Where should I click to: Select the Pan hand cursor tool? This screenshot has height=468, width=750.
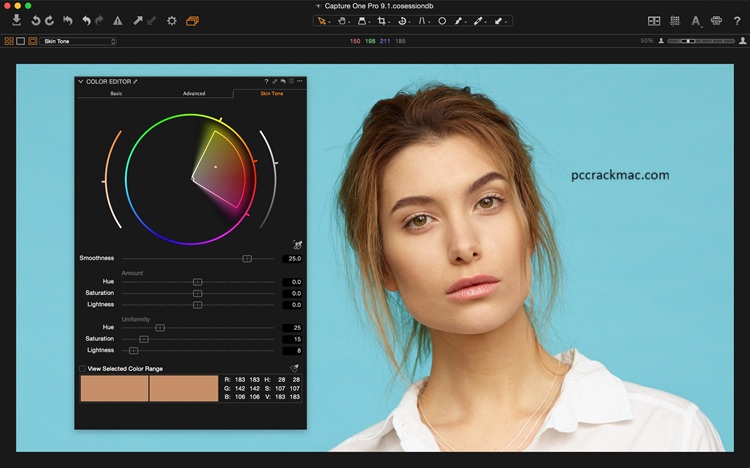[x=342, y=21]
